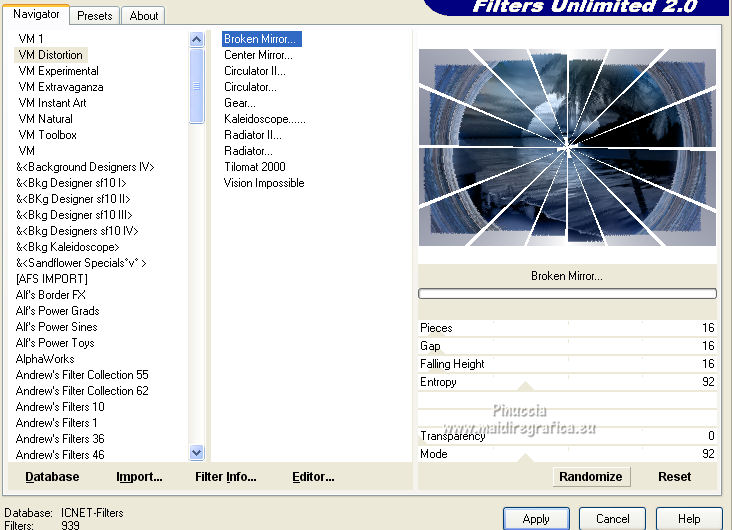This screenshot has height=530, width=732.
Task: Adjust the Entropy slider
Action: 567,382
